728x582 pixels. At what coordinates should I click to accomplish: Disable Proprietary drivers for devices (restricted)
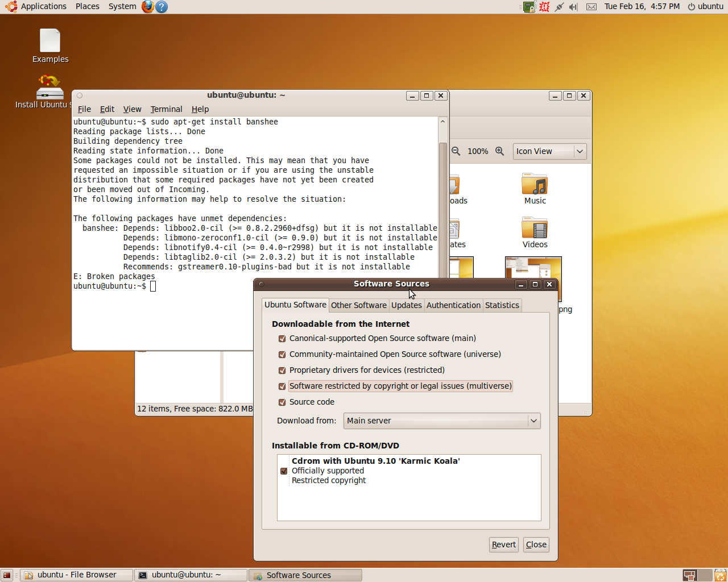(282, 371)
